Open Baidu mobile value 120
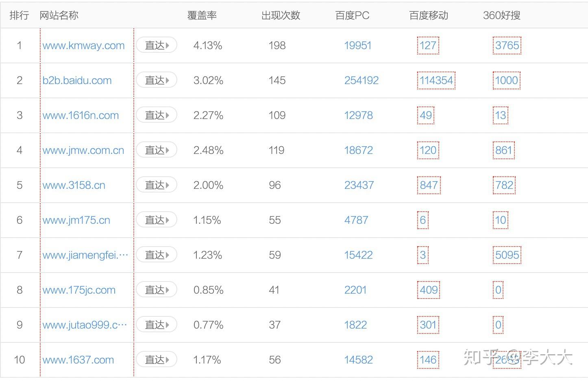 pos(428,150)
